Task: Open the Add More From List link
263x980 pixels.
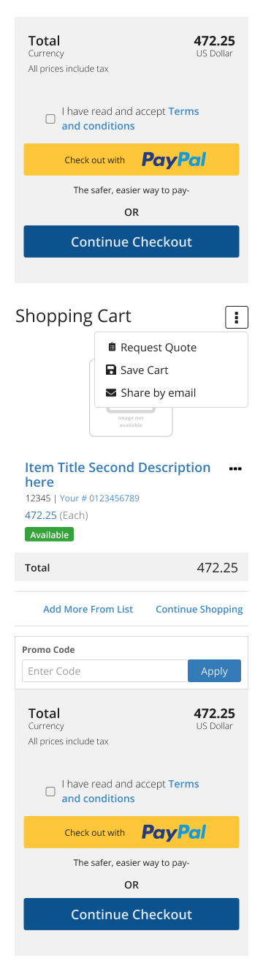Action: (88, 609)
